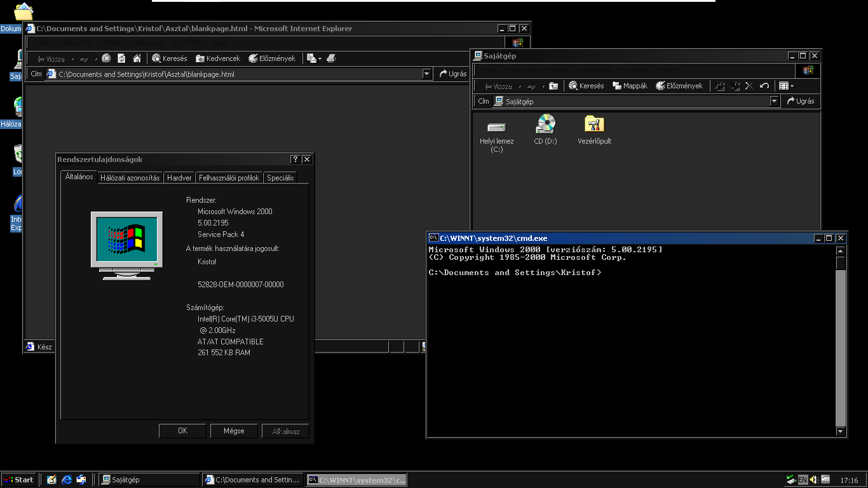The height and width of the screenshot is (488, 868).
Task: Click the Keresés icon in Sajátgép
Action: click(x=574, y=85)
